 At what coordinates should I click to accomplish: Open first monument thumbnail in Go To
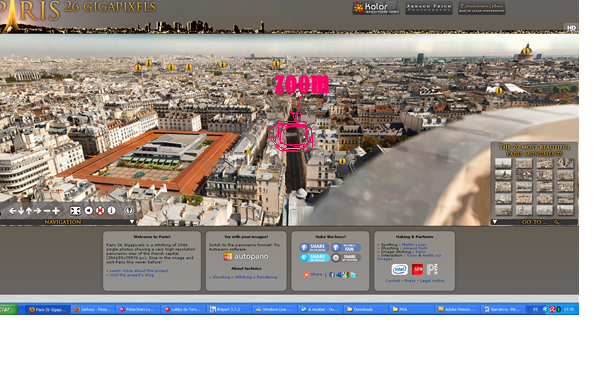coord(503,163)
